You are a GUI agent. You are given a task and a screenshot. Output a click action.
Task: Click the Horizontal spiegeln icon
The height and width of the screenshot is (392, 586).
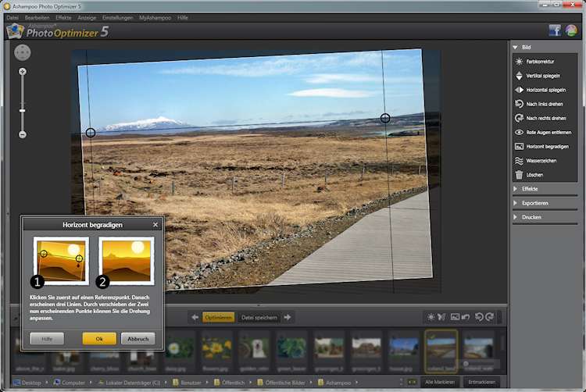tap(520, 90)
